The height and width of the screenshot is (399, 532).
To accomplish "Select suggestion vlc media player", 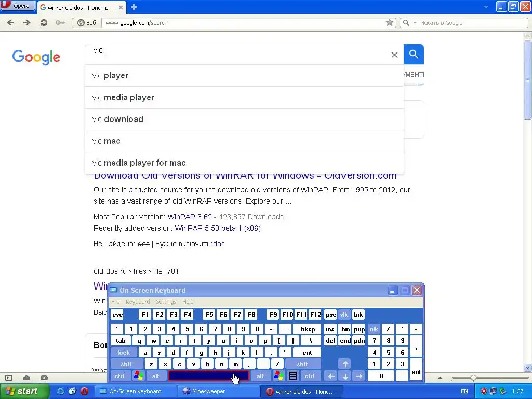I will point(244,97).
